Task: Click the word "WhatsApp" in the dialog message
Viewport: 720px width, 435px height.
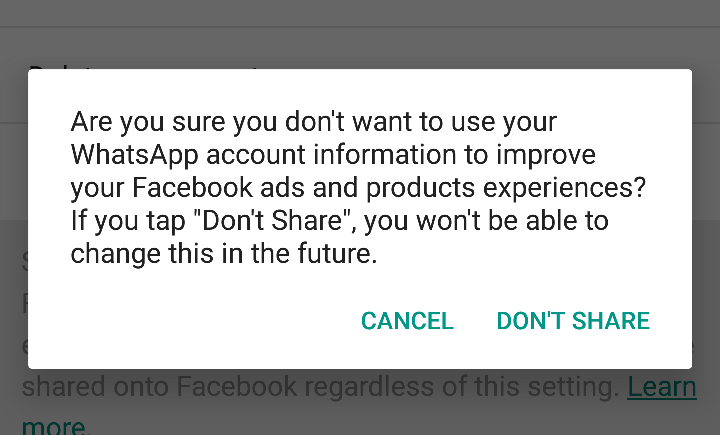Action: [135, 155]
